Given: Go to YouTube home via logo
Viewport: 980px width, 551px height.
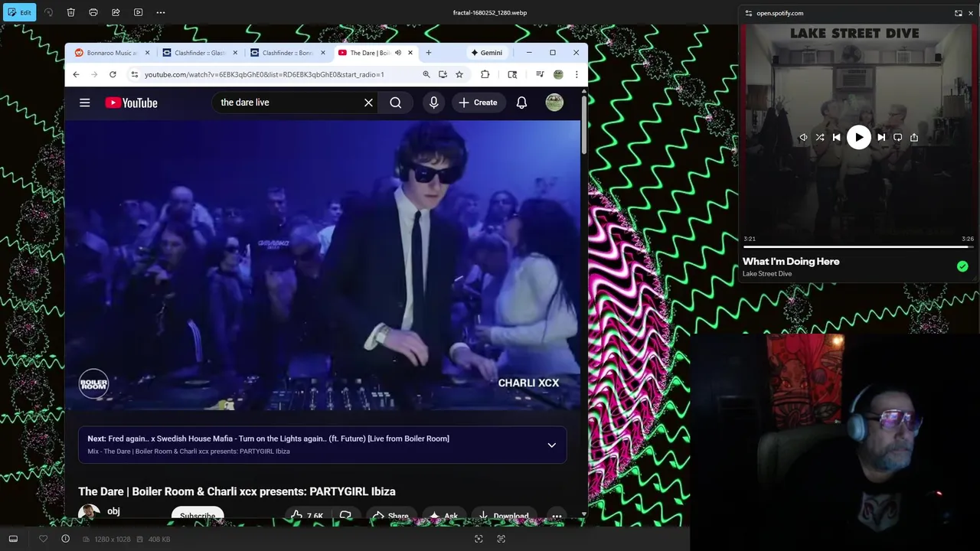Looking at the screenshot, I should tap(131, 103).
